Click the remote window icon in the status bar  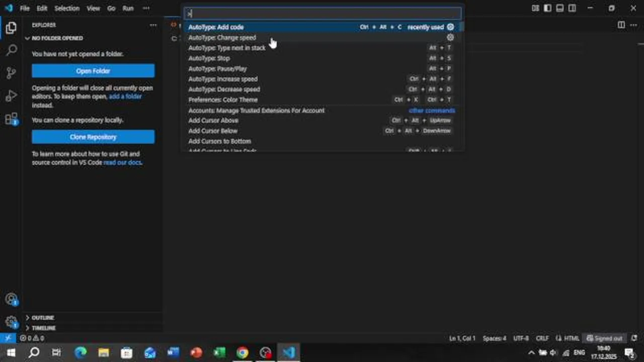click(x=8, y=338)
